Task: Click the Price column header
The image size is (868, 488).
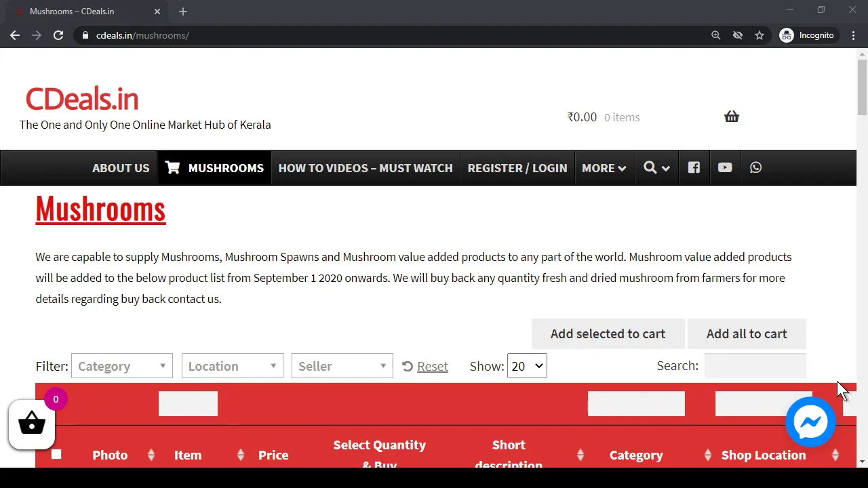Action: [x=273, y=455]
